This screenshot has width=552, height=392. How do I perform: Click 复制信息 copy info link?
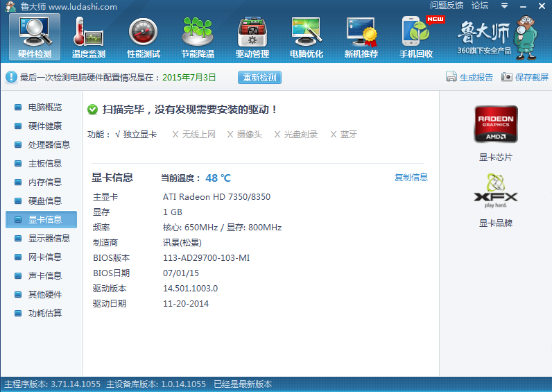tap(411, 177)
